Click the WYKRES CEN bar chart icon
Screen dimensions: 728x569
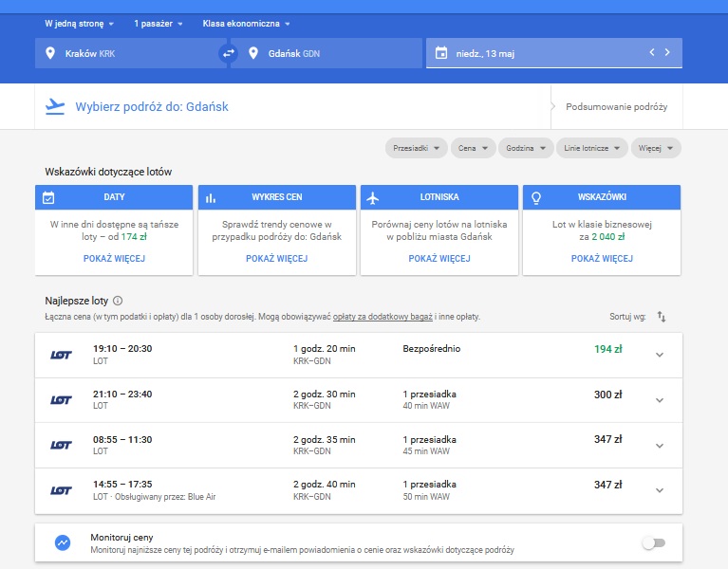[211, 198]
